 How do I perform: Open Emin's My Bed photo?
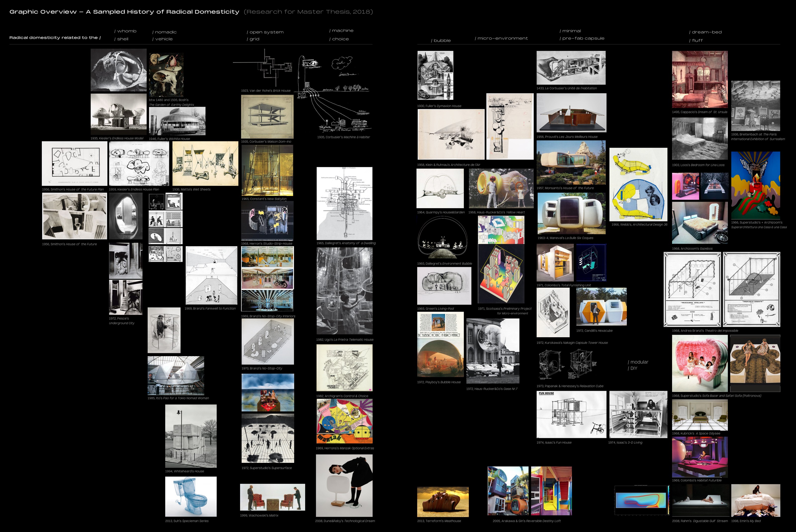pyautogui.click(x=756, y=500)
